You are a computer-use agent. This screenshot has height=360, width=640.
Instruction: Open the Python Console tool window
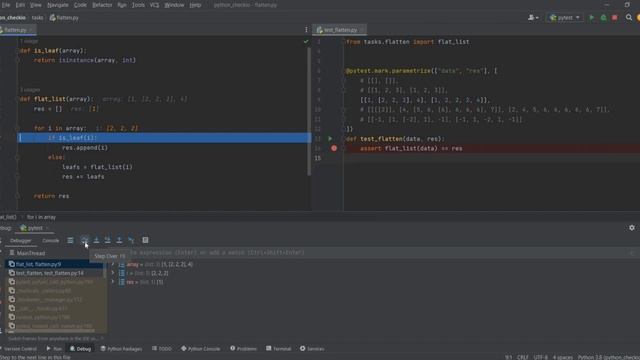[x=200, y=349]
